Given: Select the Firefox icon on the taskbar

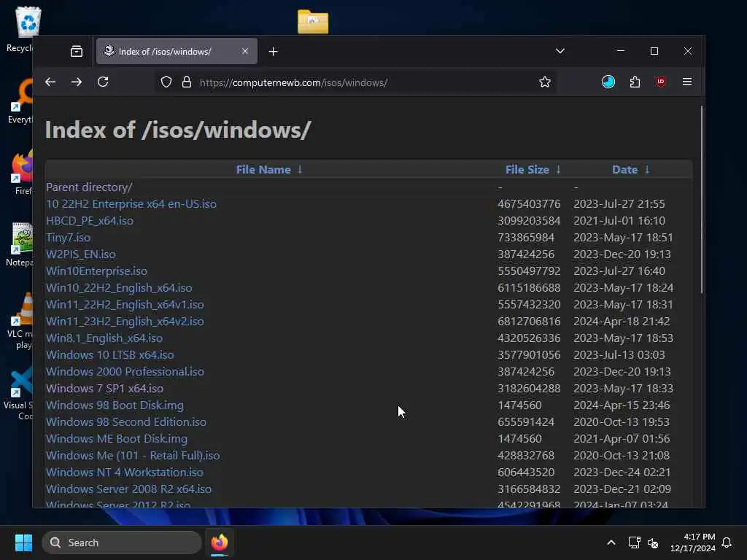Looking at the screenshot, I should click(x=220, y=542).
